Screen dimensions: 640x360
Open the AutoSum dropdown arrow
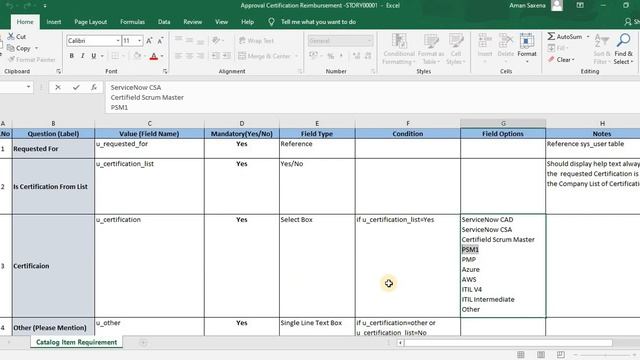click(588, 36)
